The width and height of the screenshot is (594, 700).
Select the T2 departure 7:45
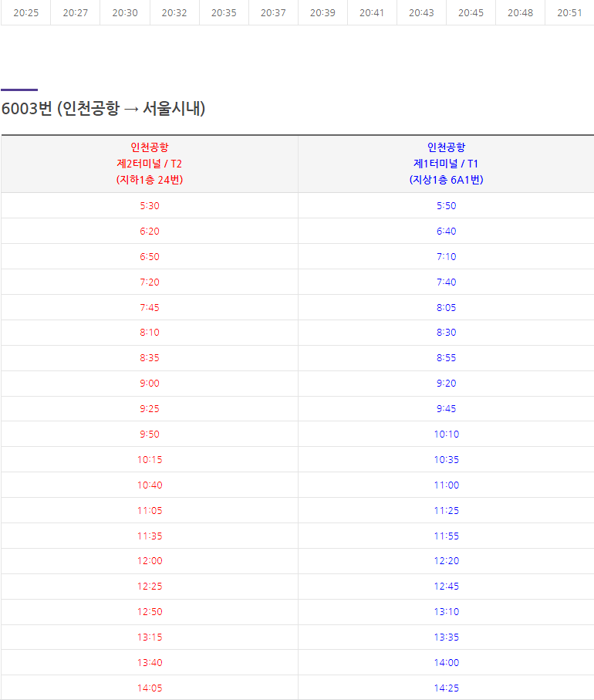[150, 307]
